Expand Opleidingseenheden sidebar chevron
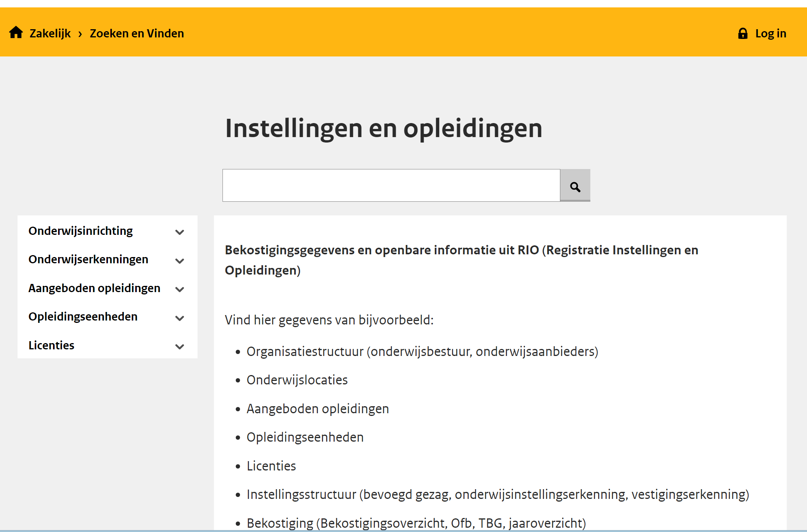 [x=180, y=318]
